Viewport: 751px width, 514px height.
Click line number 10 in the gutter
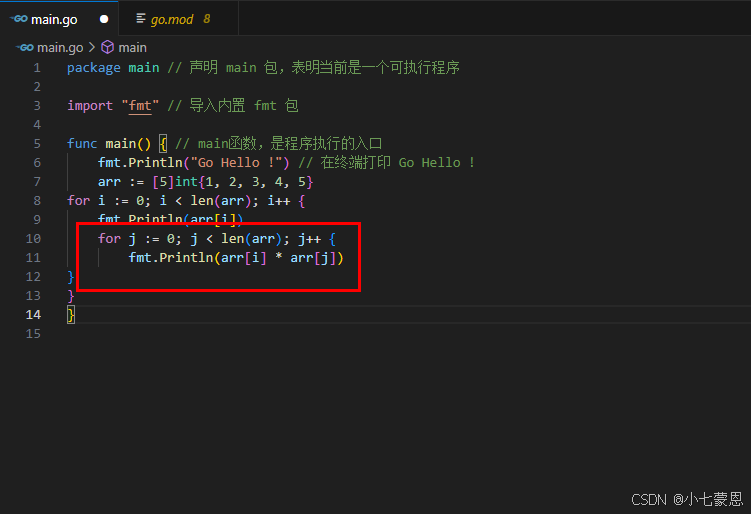pos(34,238)
